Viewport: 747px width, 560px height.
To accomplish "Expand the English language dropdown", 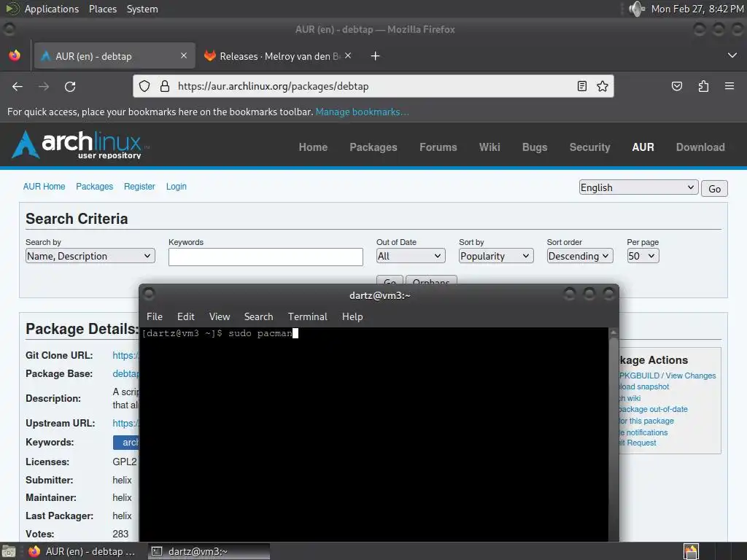I will pos(638,187).
